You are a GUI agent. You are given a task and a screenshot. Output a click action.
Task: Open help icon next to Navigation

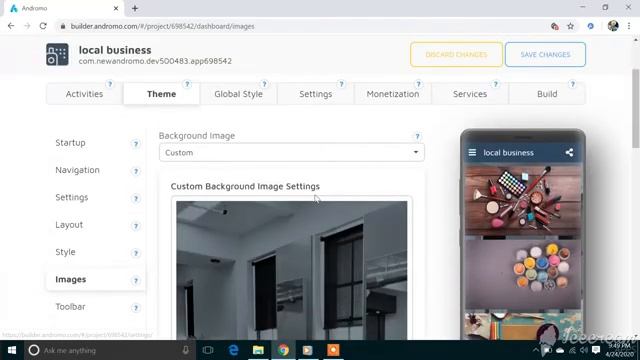click(136, 171)
